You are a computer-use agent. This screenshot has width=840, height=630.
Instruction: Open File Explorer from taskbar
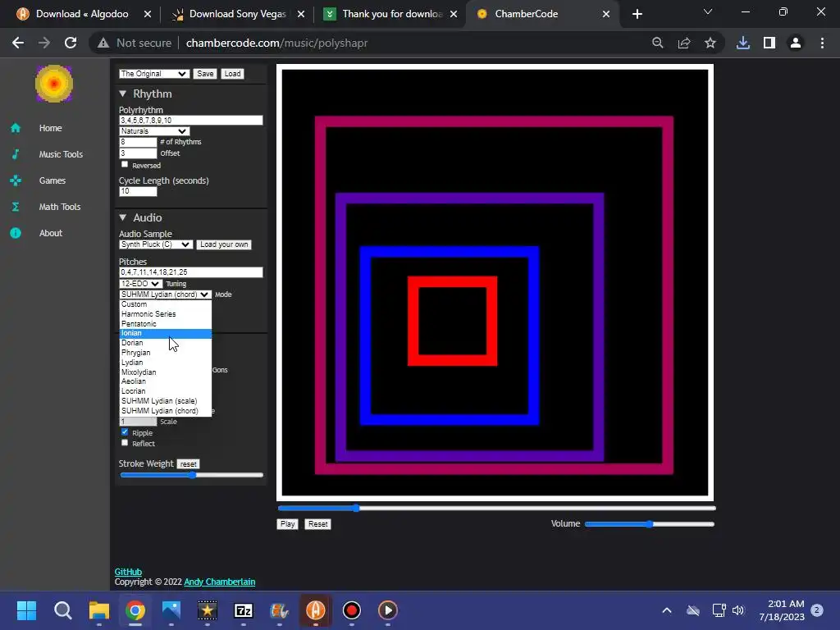click(99, 610)
